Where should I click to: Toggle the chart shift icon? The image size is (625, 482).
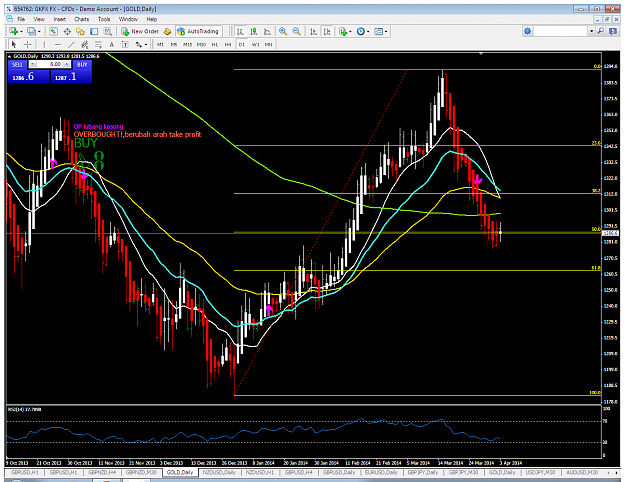(x=327, y=31)
